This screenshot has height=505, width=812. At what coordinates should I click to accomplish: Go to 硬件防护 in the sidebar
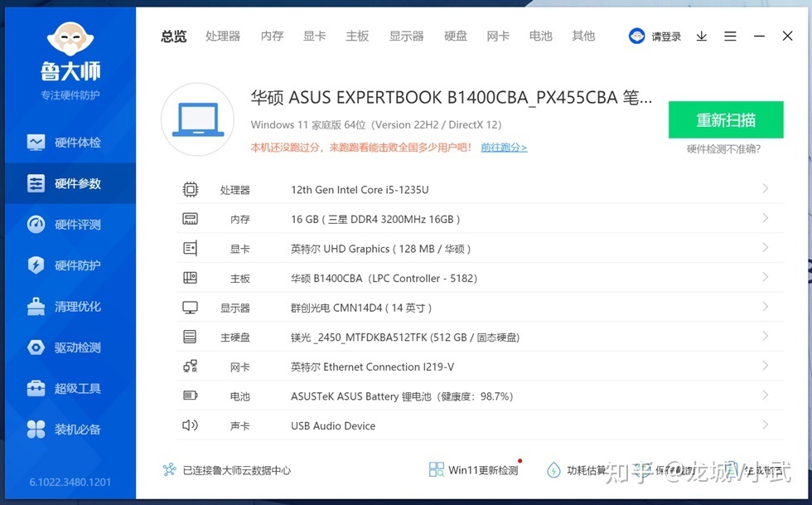click(70, 265)
